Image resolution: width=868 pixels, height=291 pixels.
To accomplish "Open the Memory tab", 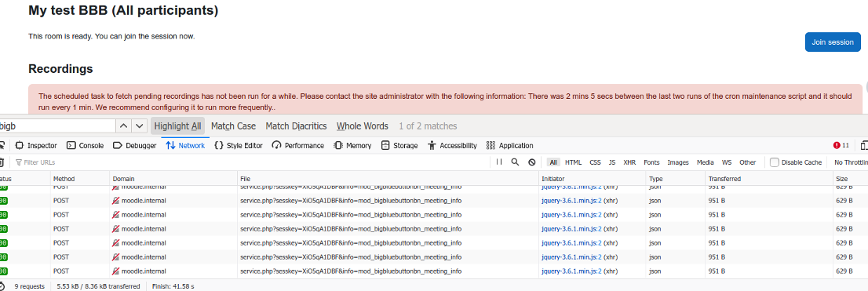I will pos(352,146).
